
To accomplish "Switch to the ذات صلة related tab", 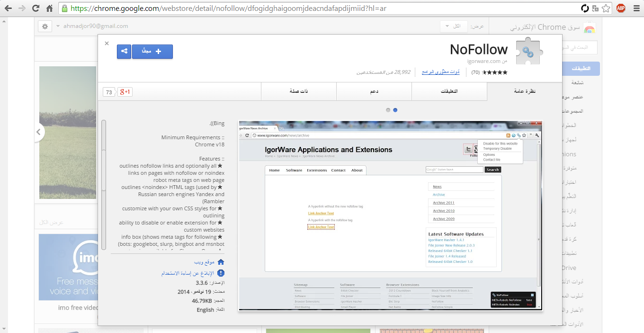I will tap(299, 91).
